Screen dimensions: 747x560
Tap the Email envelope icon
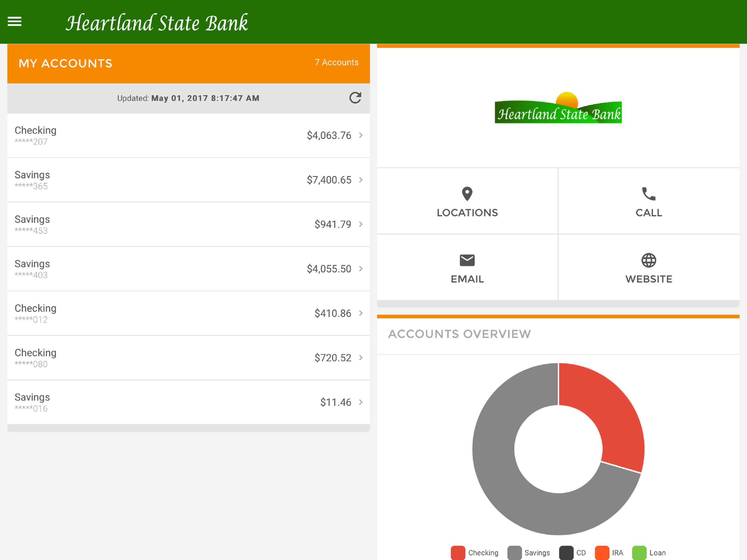467,260
